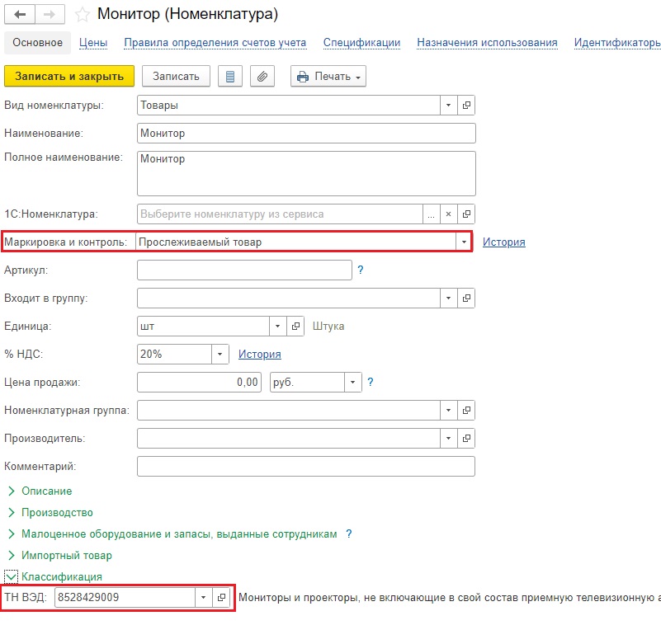Switch to the Цены tab
This screenshot has width=661, height=644.
point(93,43)
